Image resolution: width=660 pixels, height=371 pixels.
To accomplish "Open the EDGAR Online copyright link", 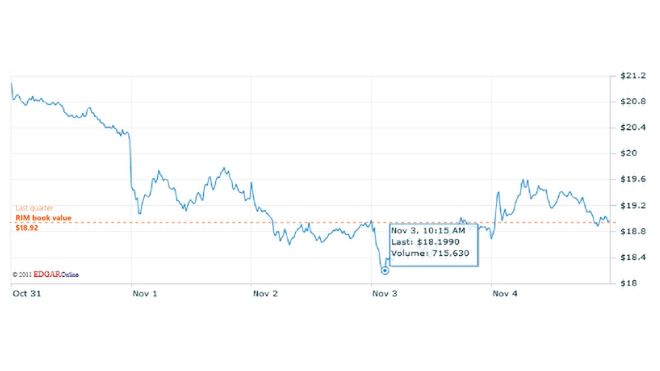I will tap(45, 275).
